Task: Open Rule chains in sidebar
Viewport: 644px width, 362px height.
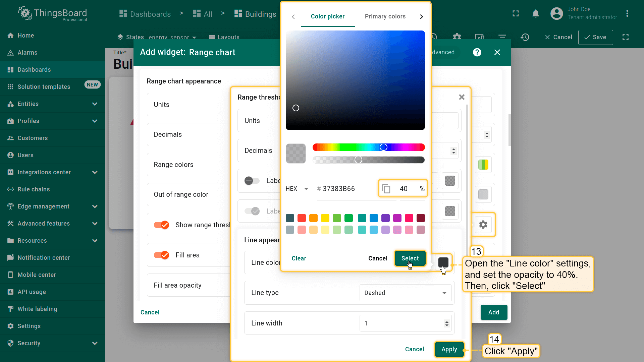Action: click(x=34, y=189)
